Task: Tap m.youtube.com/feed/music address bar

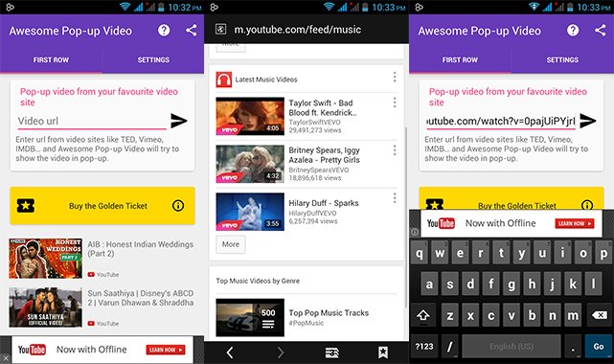Action: 298,30
